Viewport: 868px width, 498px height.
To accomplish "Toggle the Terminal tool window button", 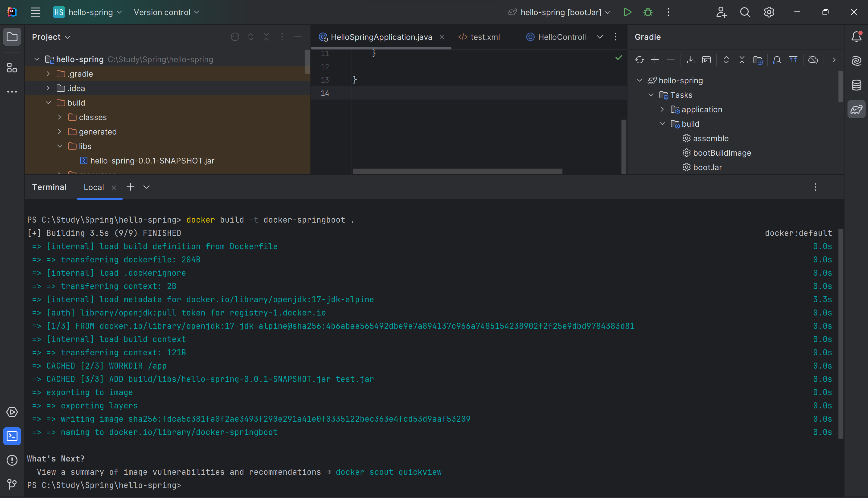I will pos(12,436).
